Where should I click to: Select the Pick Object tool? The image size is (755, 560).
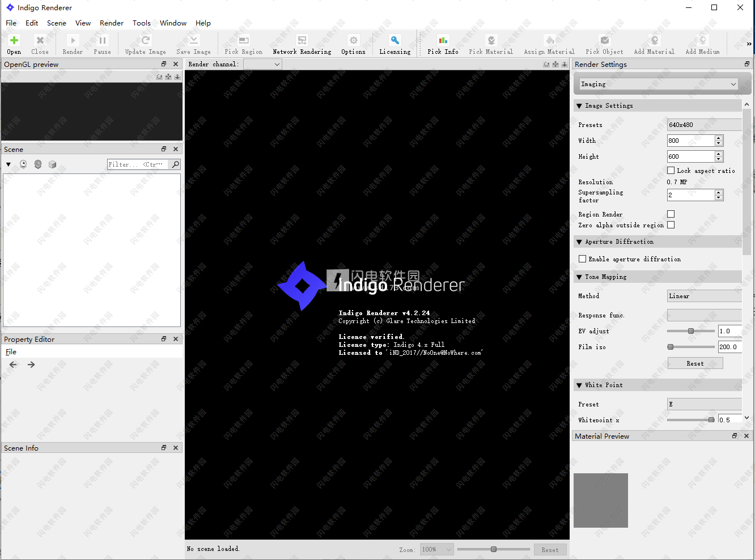[604, 44]
